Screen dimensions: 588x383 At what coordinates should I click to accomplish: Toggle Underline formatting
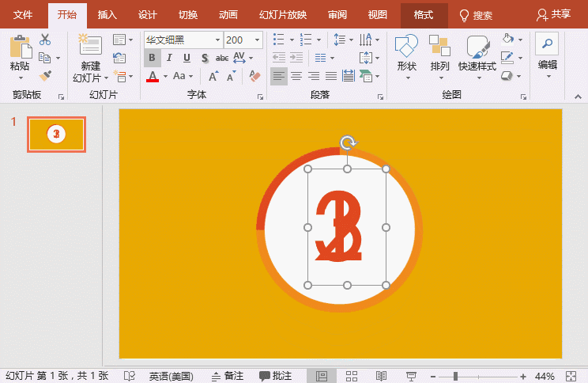187,58
